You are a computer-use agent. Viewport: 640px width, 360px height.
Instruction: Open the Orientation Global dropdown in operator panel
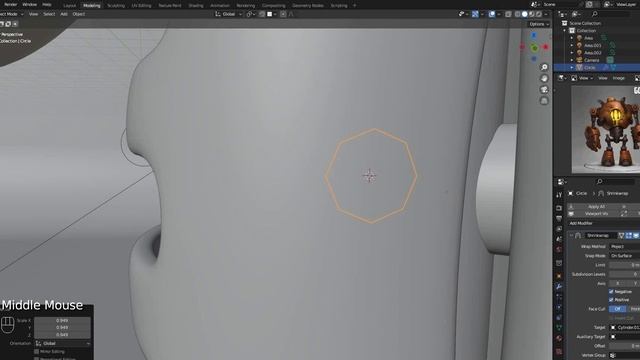click(x=62, y=344)
